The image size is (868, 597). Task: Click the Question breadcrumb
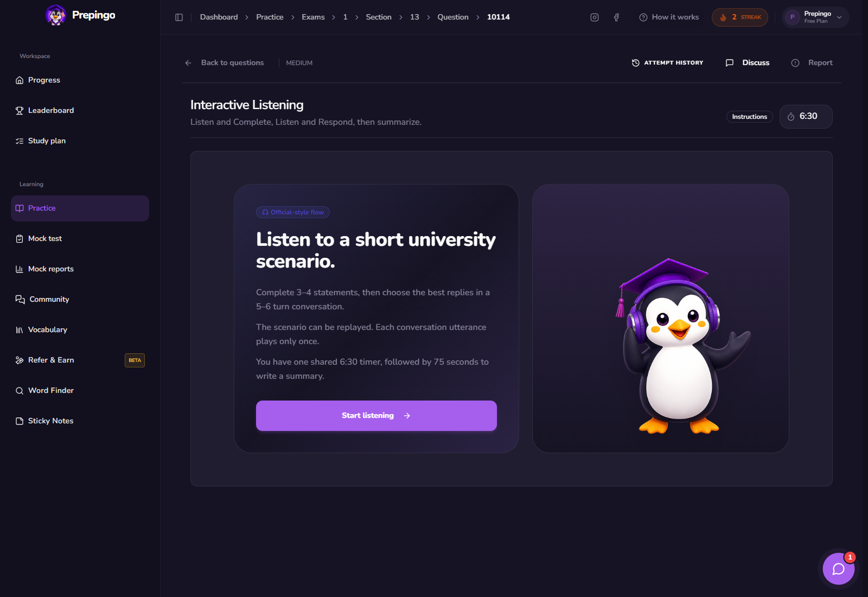click(453, 17)
